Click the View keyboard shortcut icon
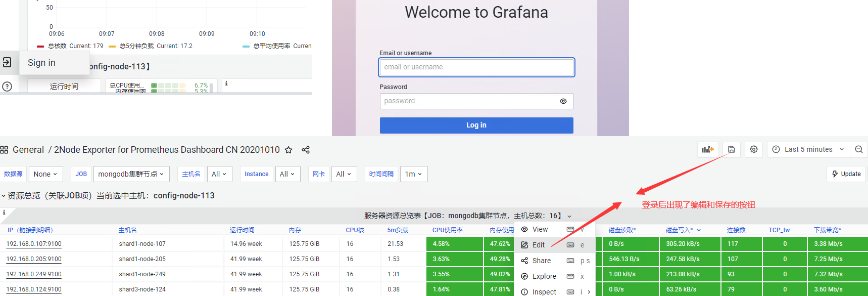The height and width of the screenshot is (296, 868). [570, 230]
